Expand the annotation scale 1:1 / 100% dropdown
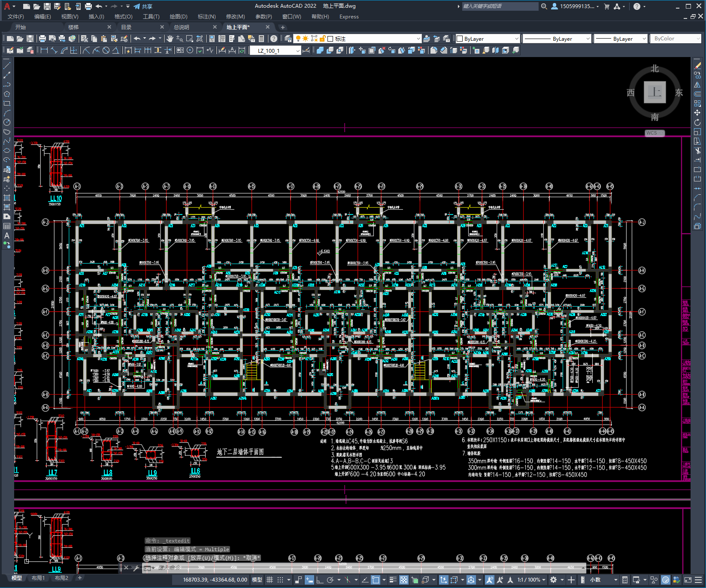 (531, 580)
